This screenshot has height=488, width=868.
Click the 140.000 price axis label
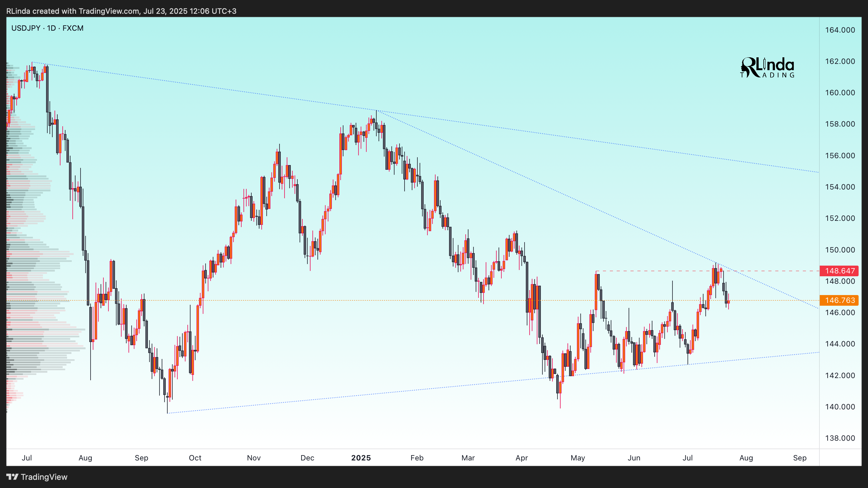[x=840, y=407]
